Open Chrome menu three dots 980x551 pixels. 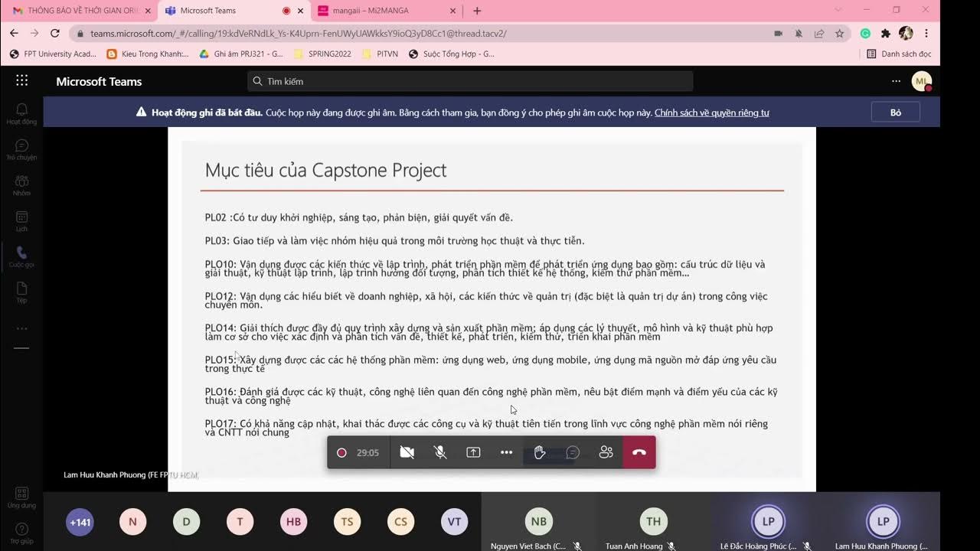tap(926, 34)
